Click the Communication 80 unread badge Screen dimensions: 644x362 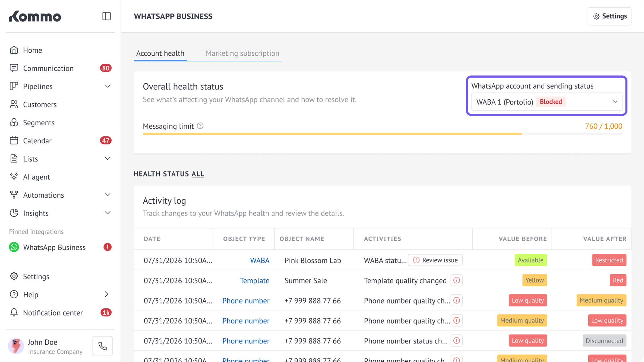106,68
